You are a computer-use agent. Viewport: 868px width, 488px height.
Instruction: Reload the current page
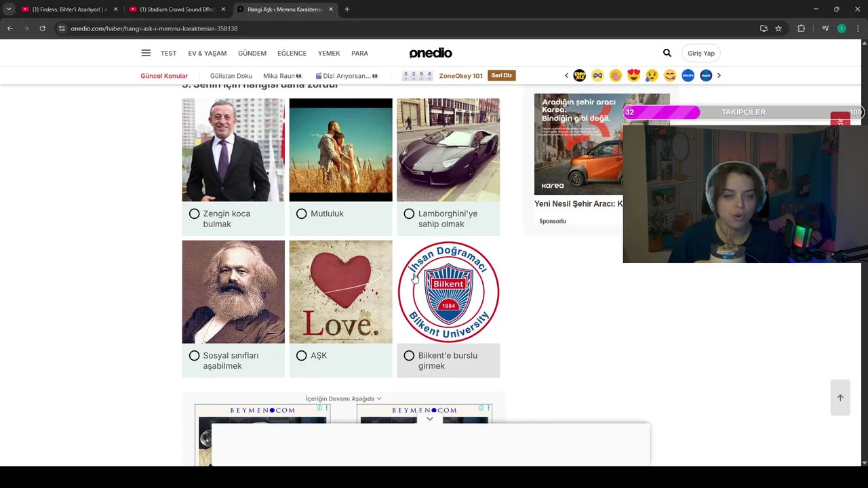point(42,28)
